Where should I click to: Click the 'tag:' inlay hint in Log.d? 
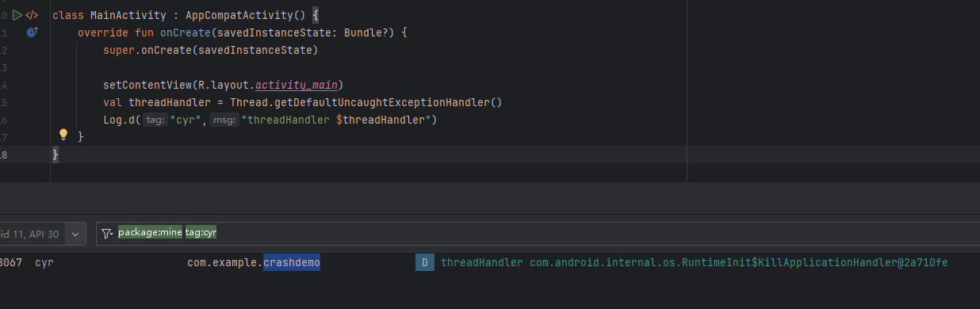[155, 120]
